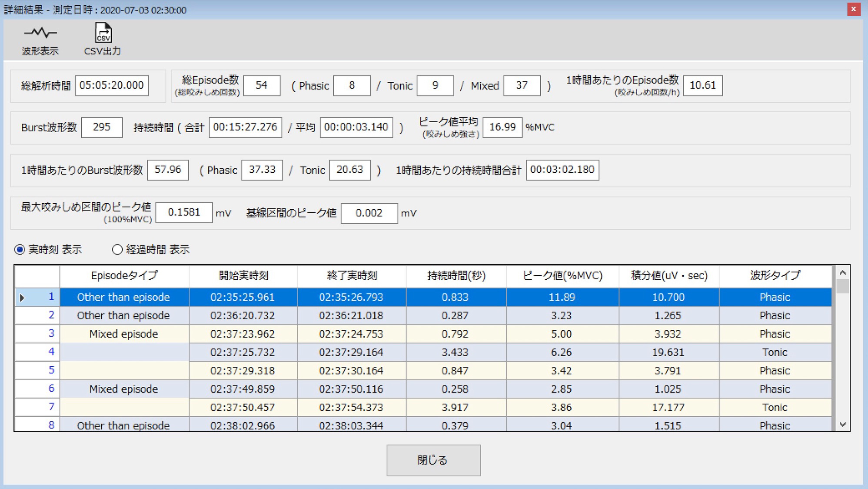Select the 実時刻 表示 radio button
Image resolution: width=868 pixels, height=489 pixels.
pyautogui.click(x=20, y=250)
